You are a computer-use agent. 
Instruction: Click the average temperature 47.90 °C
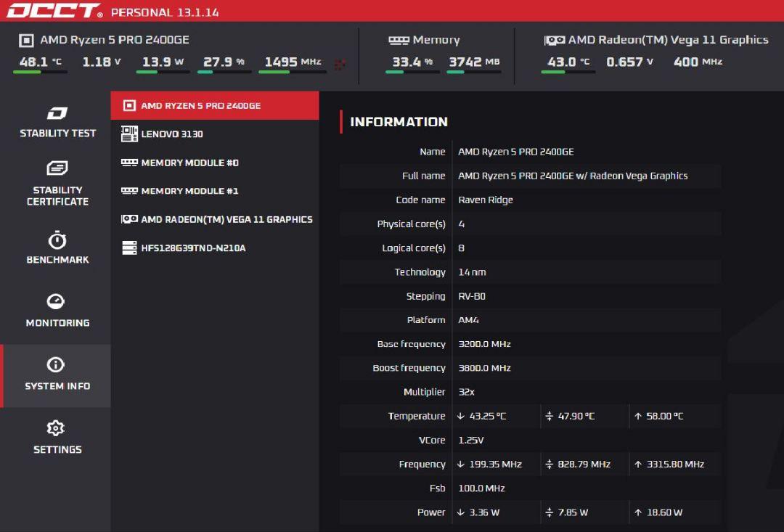pos(576,416)
